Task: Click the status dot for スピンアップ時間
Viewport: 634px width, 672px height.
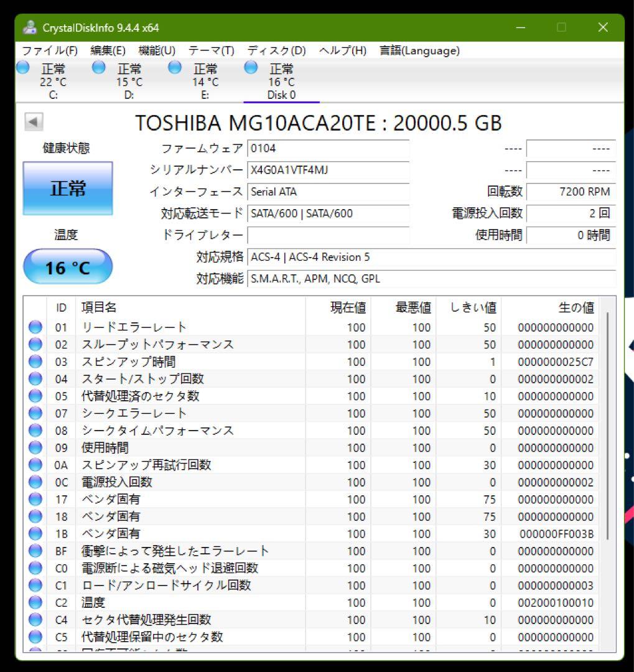Action: pyautogui.click(x=35, y=361)
